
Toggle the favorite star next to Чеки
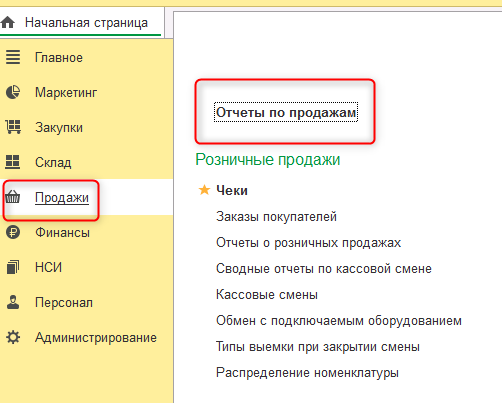point(204,190)
